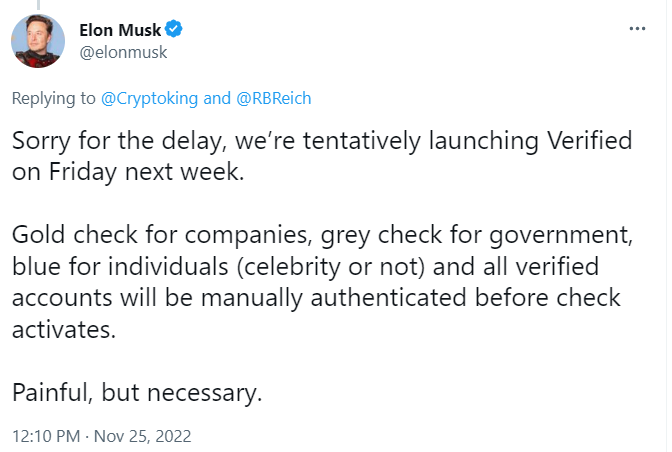Click the 'Gold check for companies' line
672x452 pixels.
[x=322, y=235]
